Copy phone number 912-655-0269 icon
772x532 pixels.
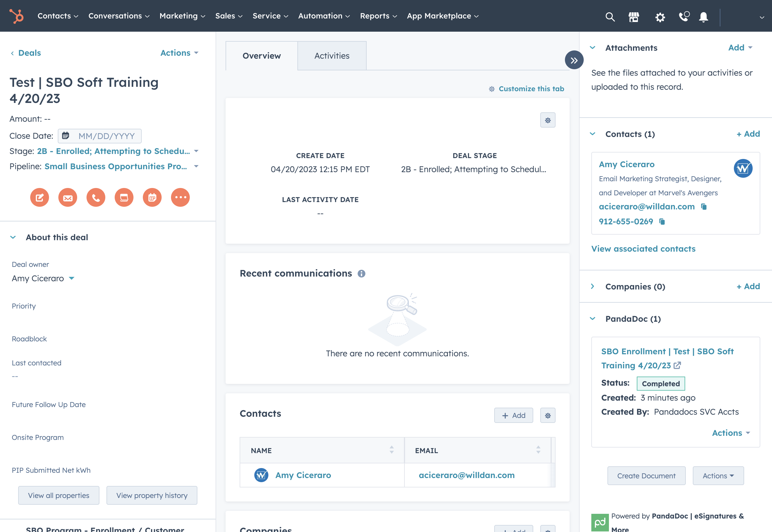(x=662, y=222)
